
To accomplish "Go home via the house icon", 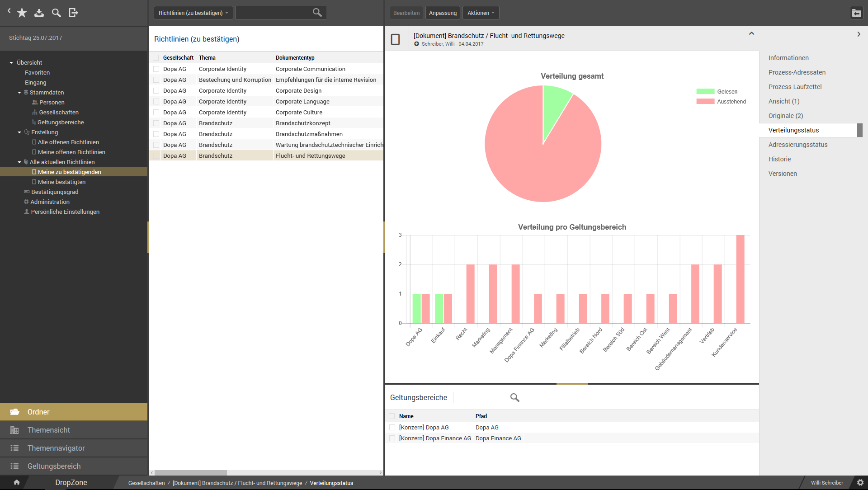I will pyautogui.click(x=17, y=482).
